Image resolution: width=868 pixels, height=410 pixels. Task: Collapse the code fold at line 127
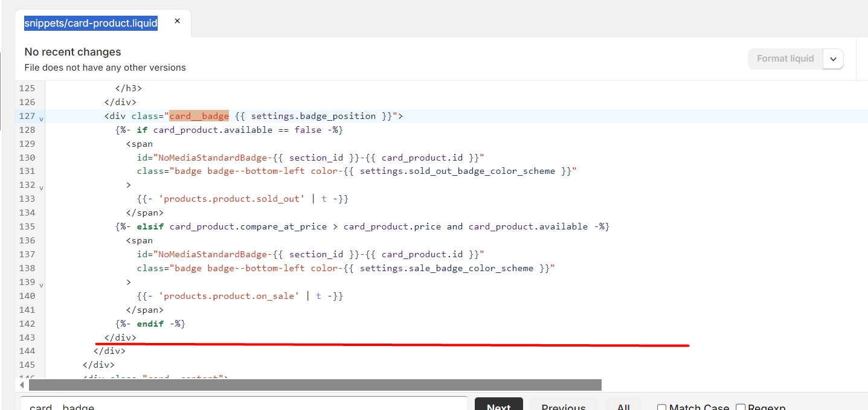41,118
